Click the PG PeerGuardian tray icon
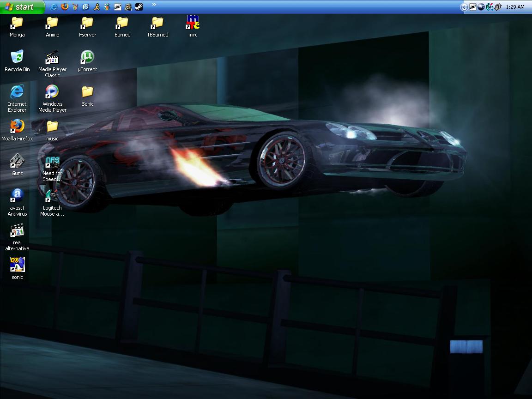 click(x=481, y=7)
